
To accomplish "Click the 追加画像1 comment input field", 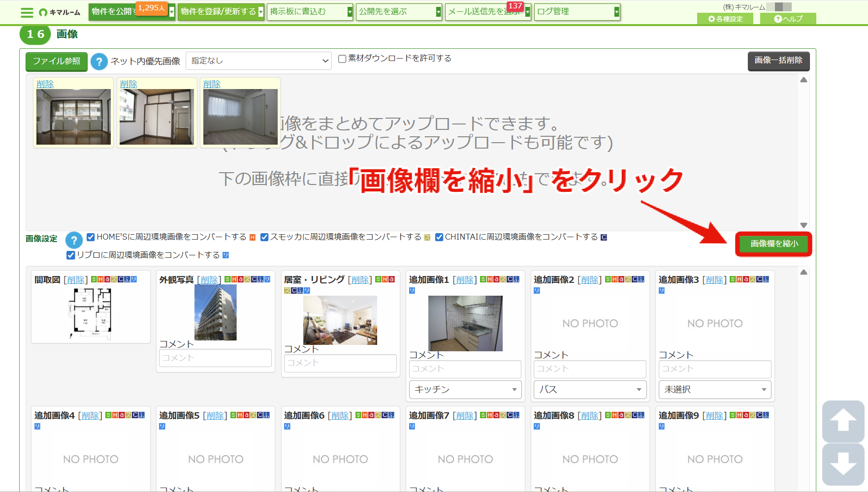I will [x=465, y=369].
